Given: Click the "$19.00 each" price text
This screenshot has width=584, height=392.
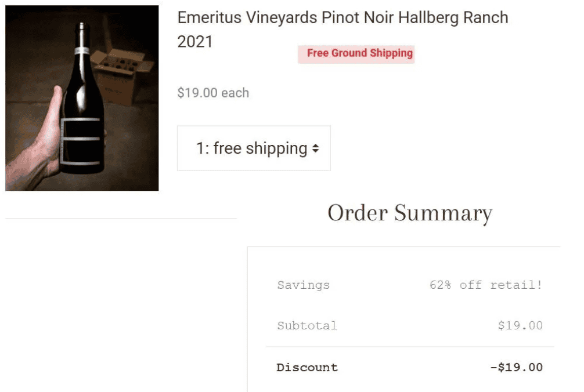Looking at the screenshot, I should pos(213,93).
